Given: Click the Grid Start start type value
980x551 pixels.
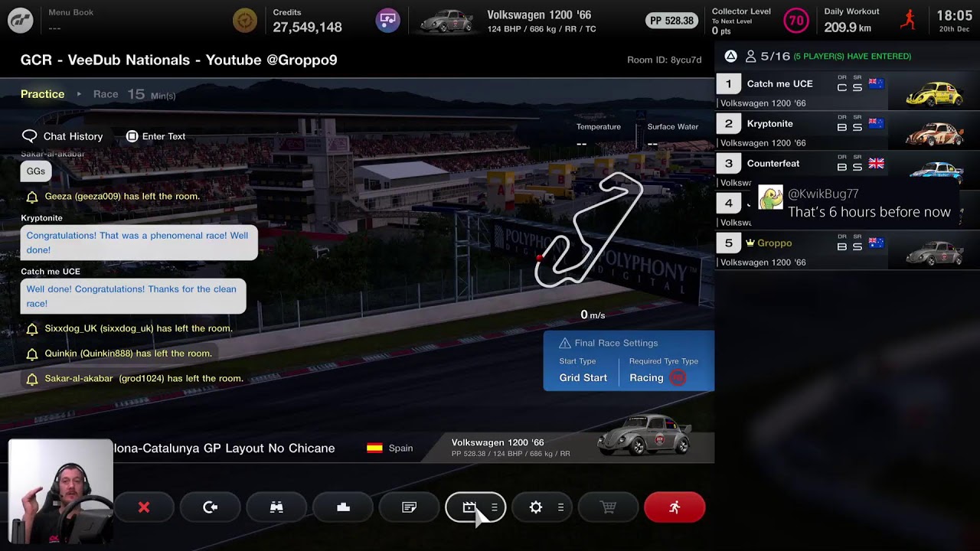Looking at the screenshot, I should [x=583, y=378].
